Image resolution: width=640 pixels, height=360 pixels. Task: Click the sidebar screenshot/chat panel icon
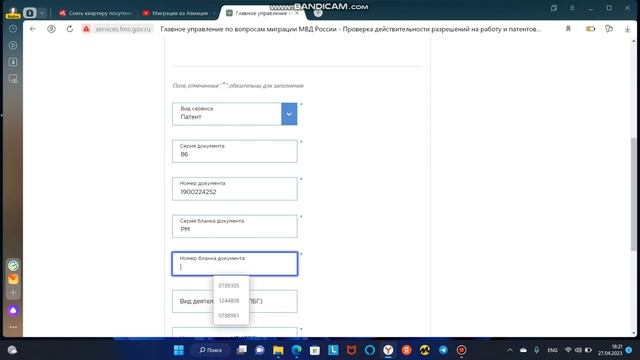tap(13, 79)
